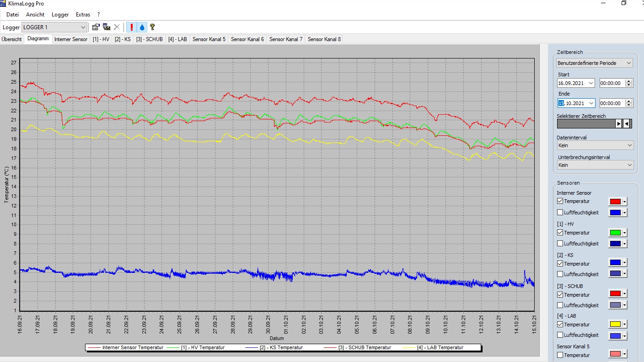This screenshot has height=362, width=644.
Task: Click the left-arrow handle on time range selector
Action: [x=627, y=123]
